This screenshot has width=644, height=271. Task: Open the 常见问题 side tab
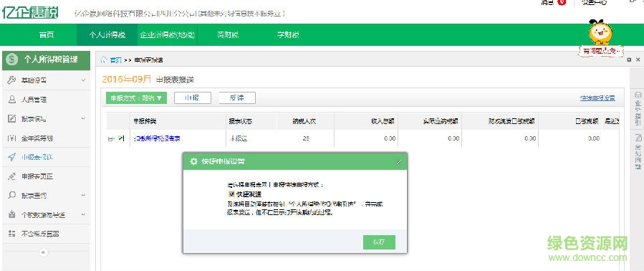[x=638, y=151]
